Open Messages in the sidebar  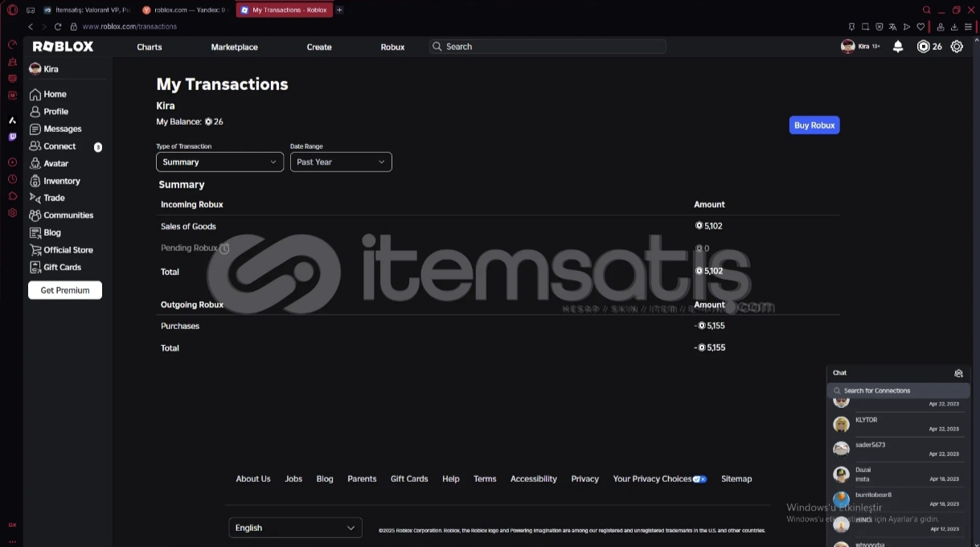[55, 129]
